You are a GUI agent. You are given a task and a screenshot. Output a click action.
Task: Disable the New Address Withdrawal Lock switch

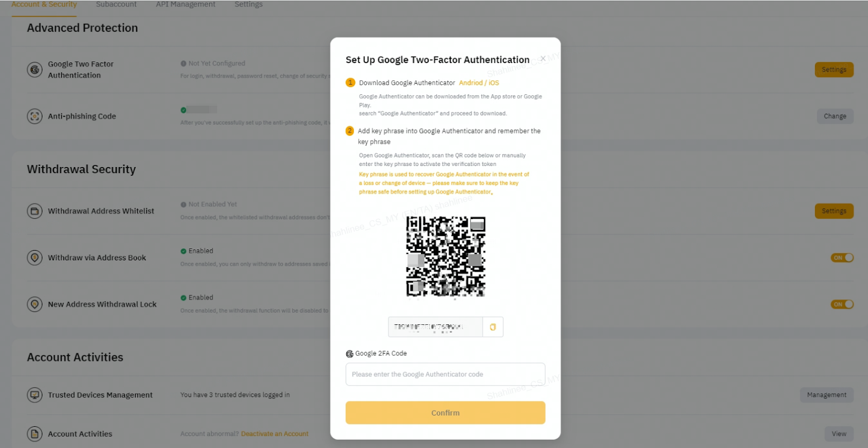(842, 304)
